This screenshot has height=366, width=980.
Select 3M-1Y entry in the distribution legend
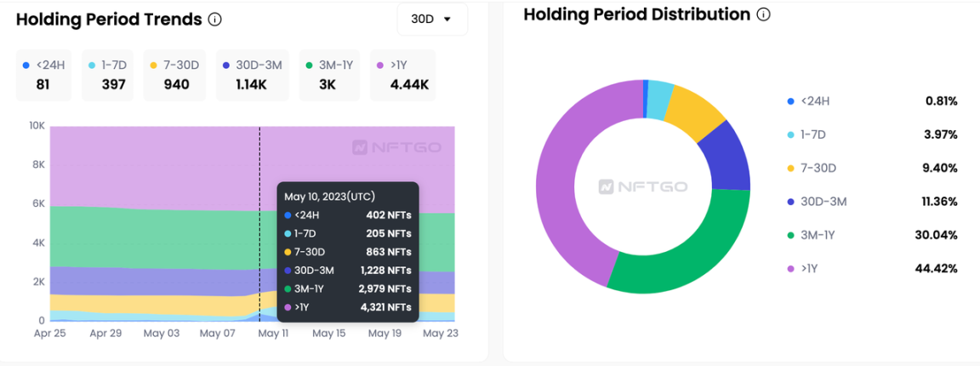[818, 235]
